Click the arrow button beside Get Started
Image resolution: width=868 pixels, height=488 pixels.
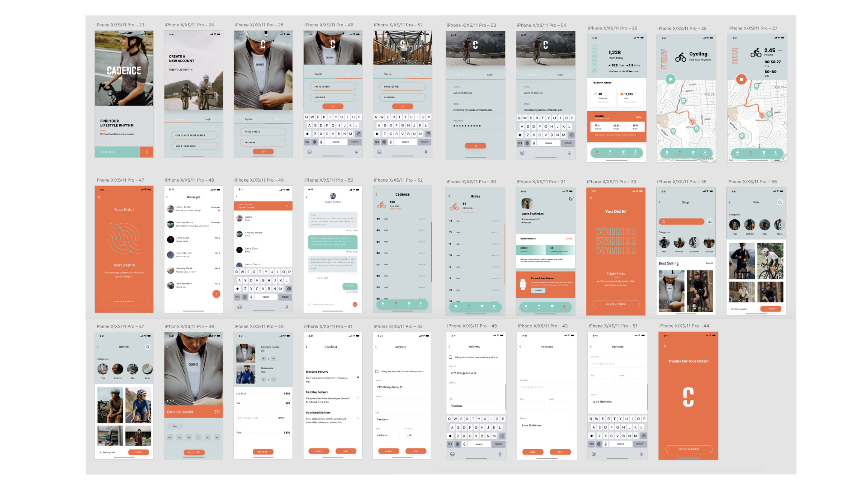tap(146, 152)
